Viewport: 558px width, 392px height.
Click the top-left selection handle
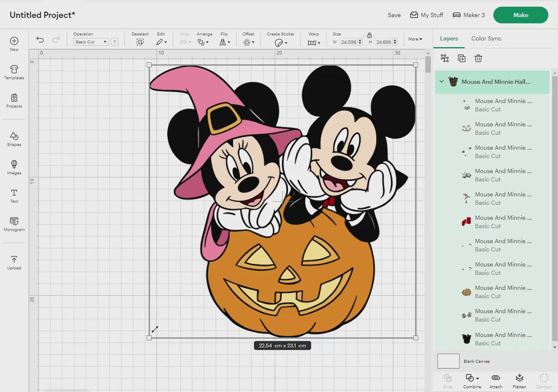click(149, 65)
